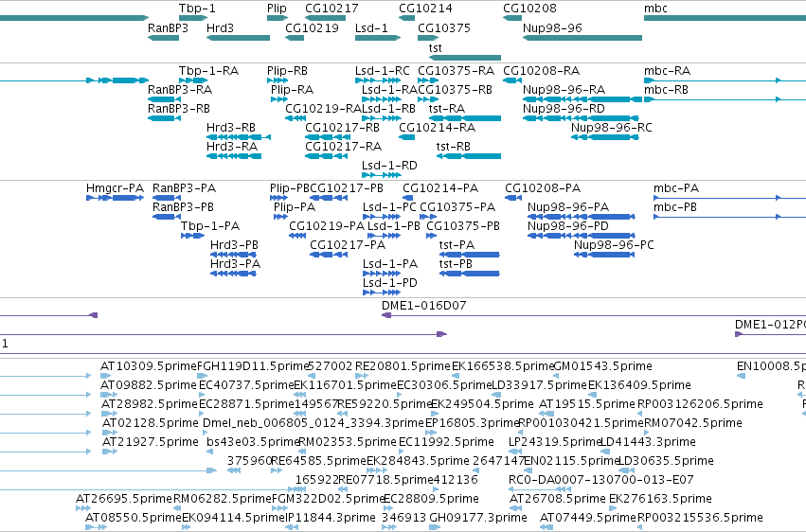Select the CG10375 gene label
Screen dimensions: 806x532
444,27
